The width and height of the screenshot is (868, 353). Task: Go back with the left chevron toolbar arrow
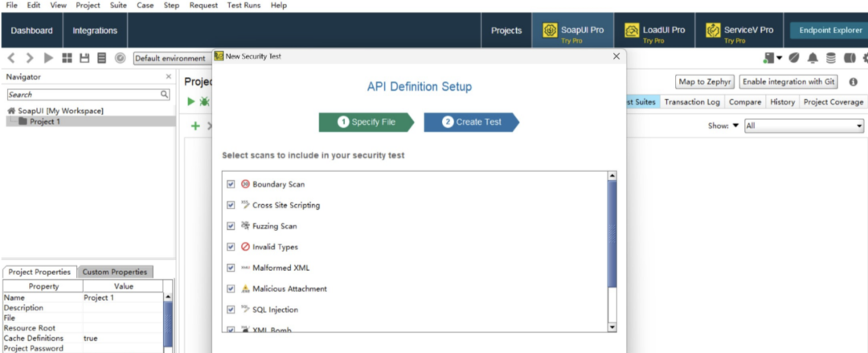tap(11, 58)
